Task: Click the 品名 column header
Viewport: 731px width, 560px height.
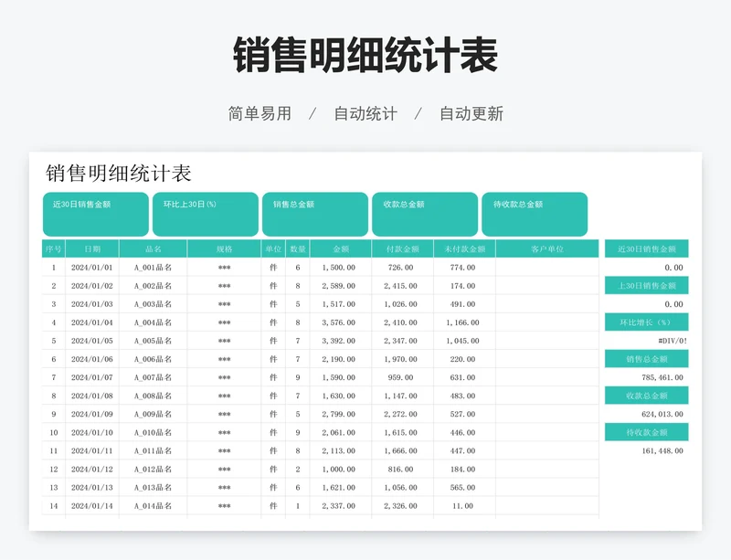Action: (x=154, y=249)
